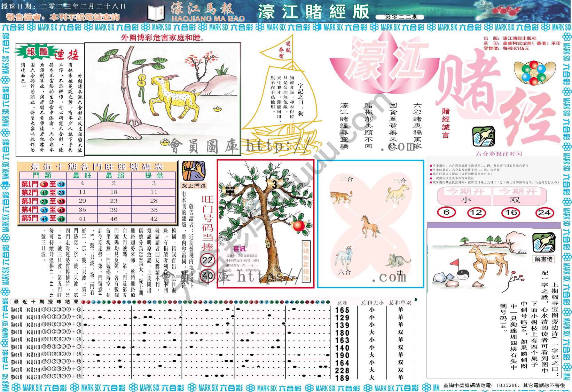
Task: Click the 第5門 row label
Action: point(43,218)
